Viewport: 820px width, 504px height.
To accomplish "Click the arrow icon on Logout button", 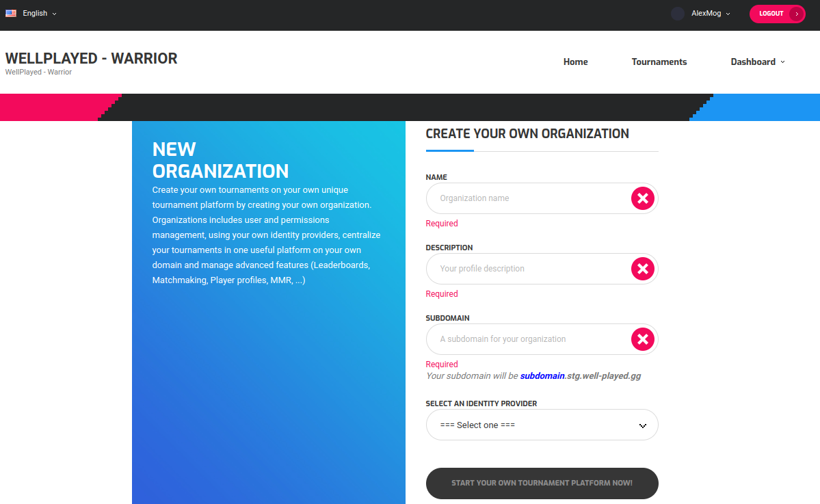I will (797, 14).
